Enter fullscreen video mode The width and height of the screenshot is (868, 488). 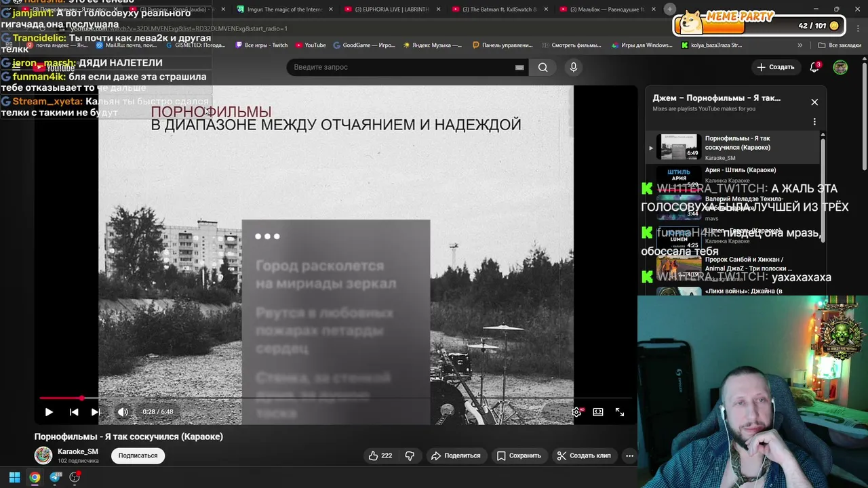pyautogui.click(x=620, y=411)
